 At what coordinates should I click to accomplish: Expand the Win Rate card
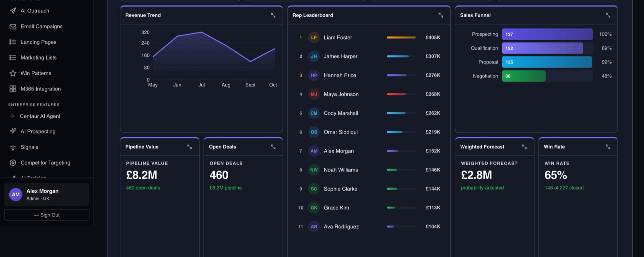click(608, 147)
